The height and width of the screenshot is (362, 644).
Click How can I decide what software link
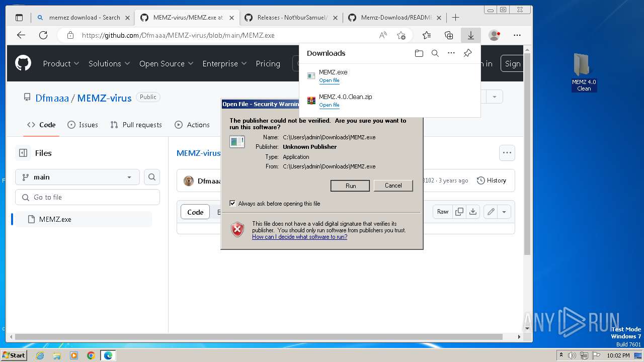coord(299,237)
